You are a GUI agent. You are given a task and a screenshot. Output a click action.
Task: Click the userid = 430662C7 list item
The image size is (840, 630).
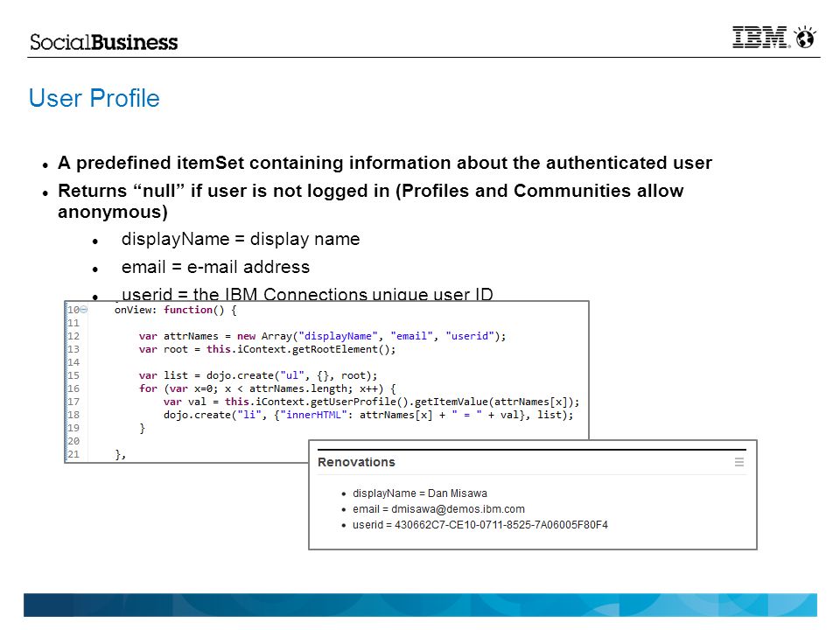click(x=480, y=525)
